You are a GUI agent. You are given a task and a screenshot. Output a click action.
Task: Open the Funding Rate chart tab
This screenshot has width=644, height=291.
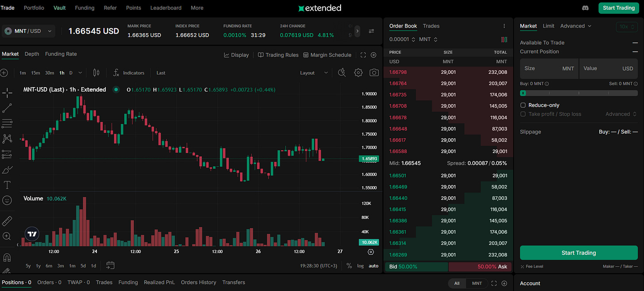tap(61, 54)
